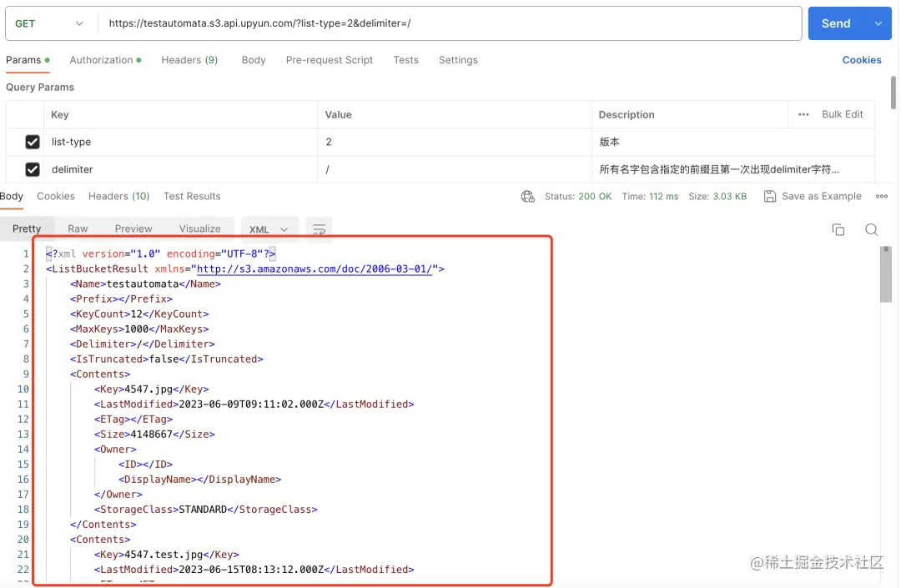Click the request Cookies link near Send

(x=861, y=60)
